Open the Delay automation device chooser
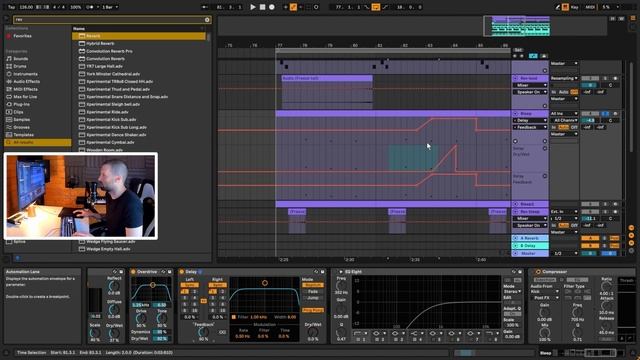This screenshot has height=360, width=640. pyautogui.click(x=530, y=120)
